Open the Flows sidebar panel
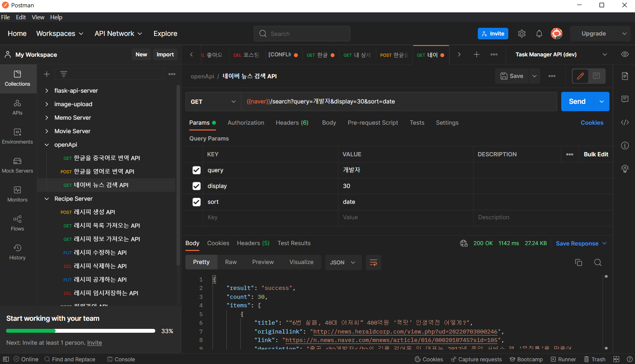The height and width of the screenshot is (364, 635). tap(17, 223)
